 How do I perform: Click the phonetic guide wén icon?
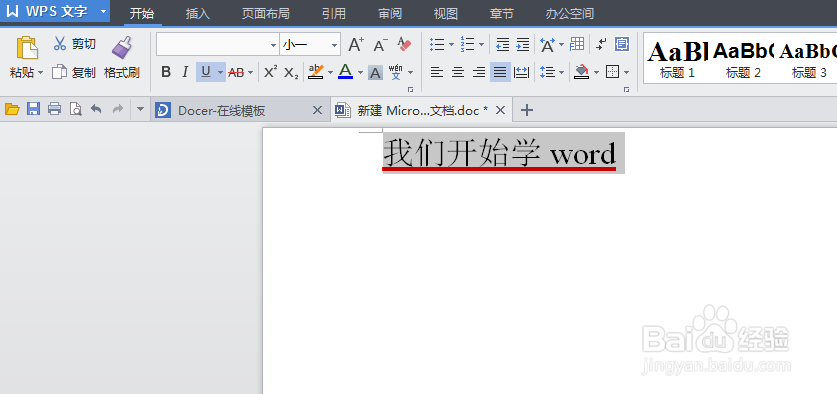click(396, 72)
